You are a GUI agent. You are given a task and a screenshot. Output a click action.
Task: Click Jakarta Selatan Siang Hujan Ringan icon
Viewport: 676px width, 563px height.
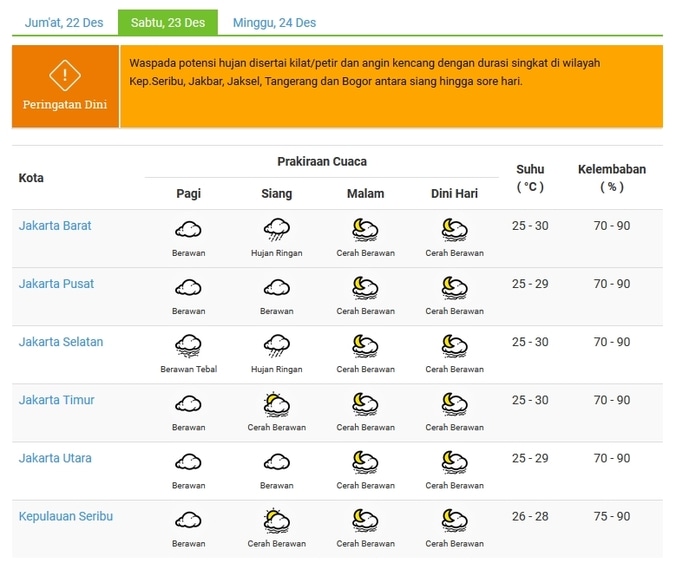[x=277, y=347]
